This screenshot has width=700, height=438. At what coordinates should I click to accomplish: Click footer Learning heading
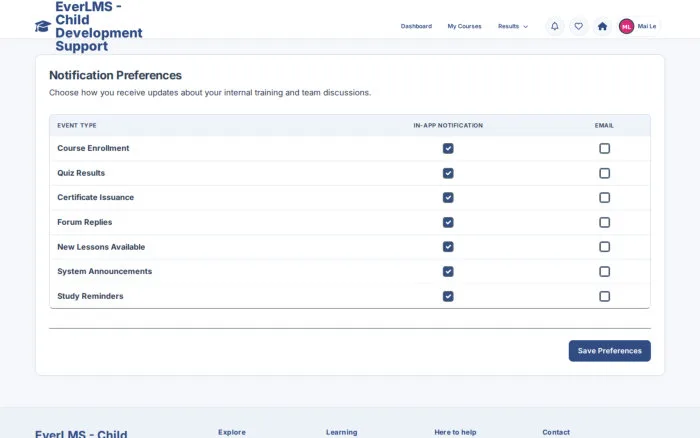point(342,432)
